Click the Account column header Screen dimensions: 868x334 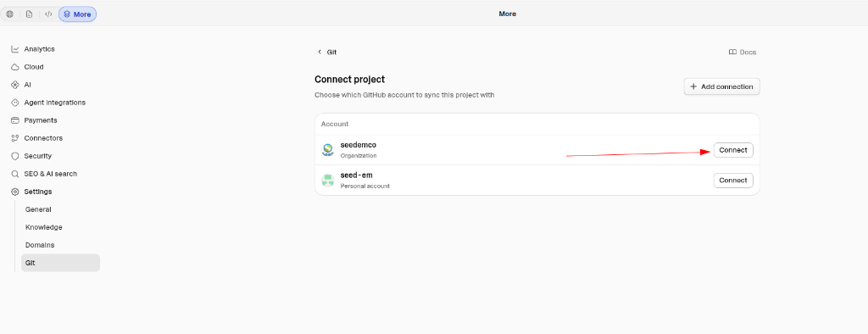pyautogui.click(x=335, y=124)
